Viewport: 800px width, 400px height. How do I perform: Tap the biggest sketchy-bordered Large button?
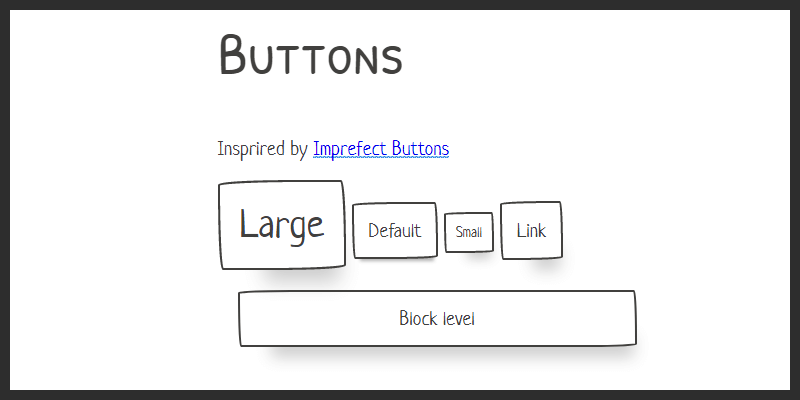[x=281, y=225]
